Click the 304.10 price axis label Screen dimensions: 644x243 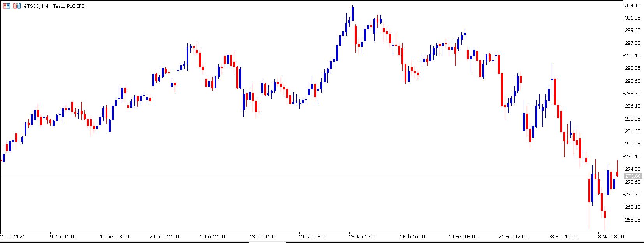pyautogui.click(x=633, y=5)
